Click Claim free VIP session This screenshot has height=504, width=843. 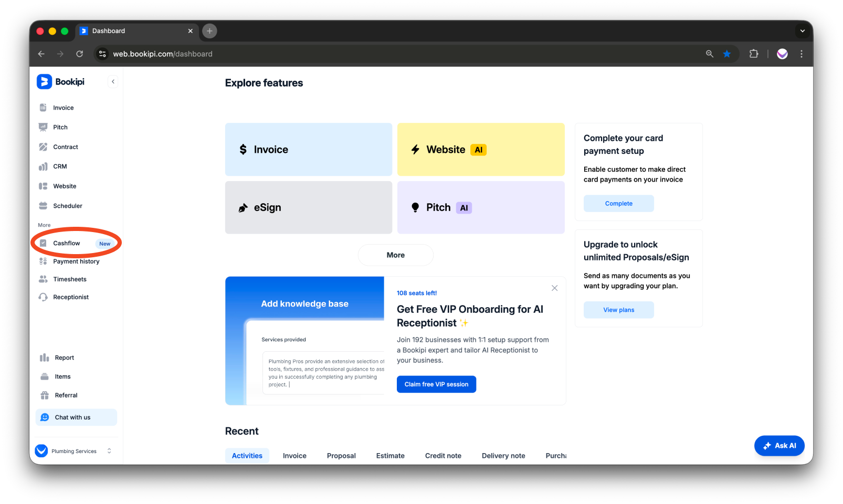tap(436, 384)
